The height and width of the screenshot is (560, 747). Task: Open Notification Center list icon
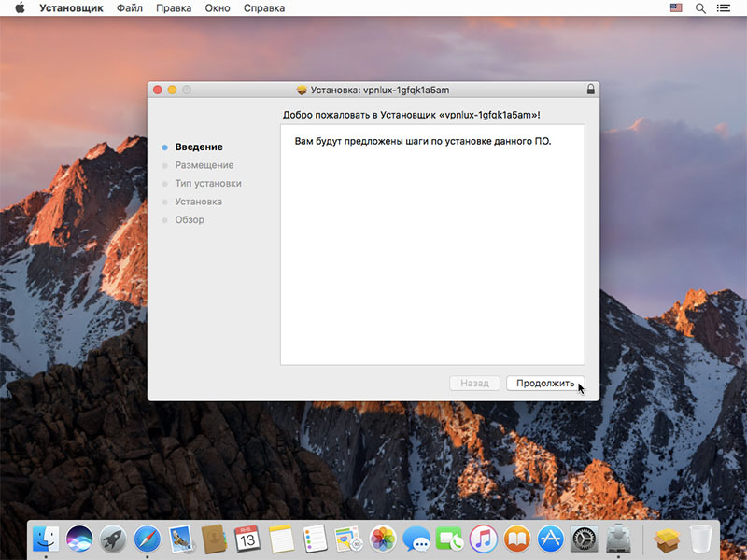723,8
